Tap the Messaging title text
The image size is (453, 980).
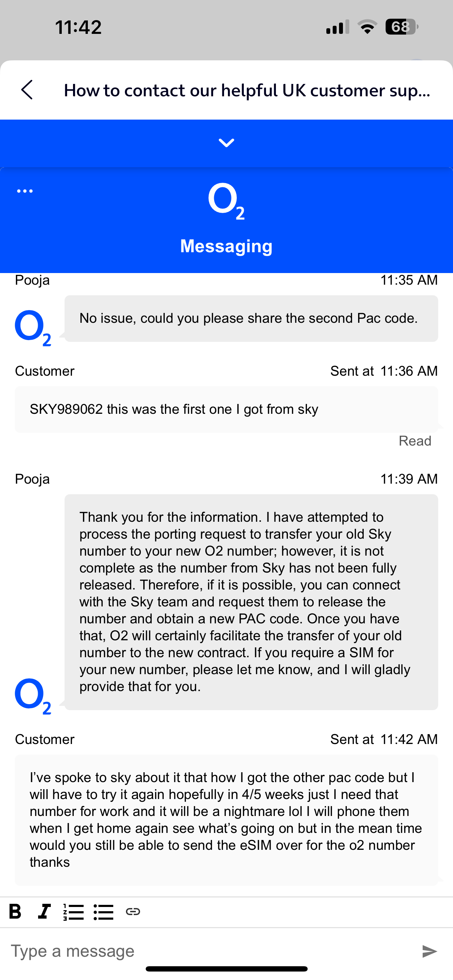[x=226, y=246]
